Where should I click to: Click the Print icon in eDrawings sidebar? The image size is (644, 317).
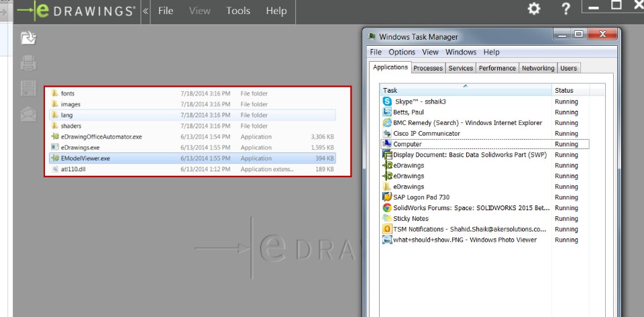click(x=28, y=63)
